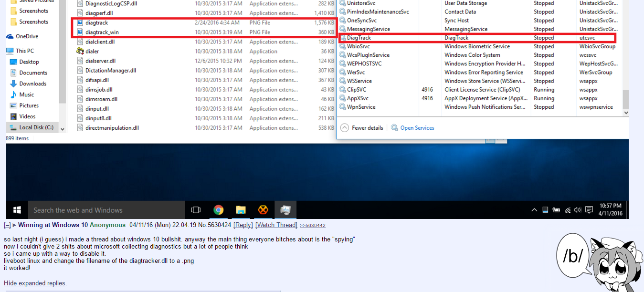Click the Watch Thread link
644x292 pixels.
point(276,225)
